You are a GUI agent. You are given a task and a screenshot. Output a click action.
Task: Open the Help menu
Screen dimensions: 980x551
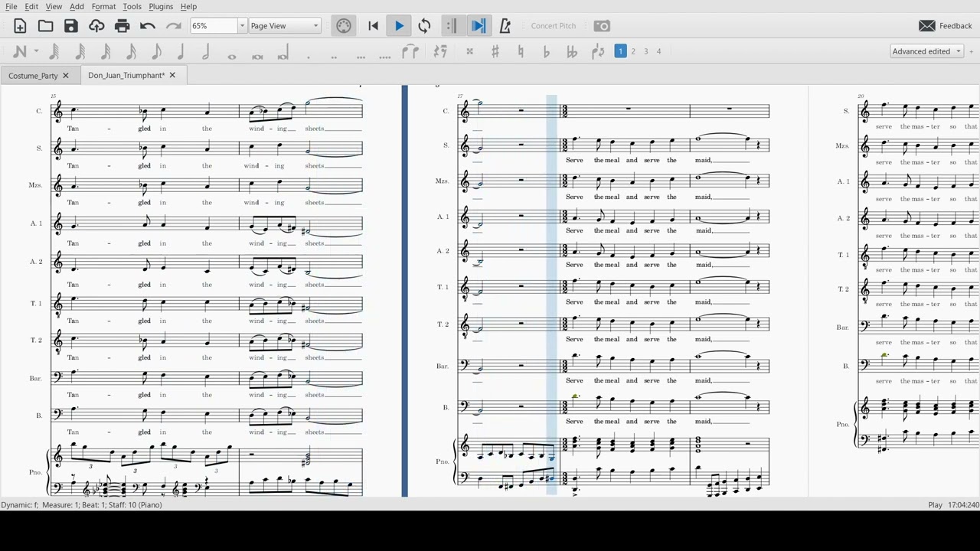[188, 6]
